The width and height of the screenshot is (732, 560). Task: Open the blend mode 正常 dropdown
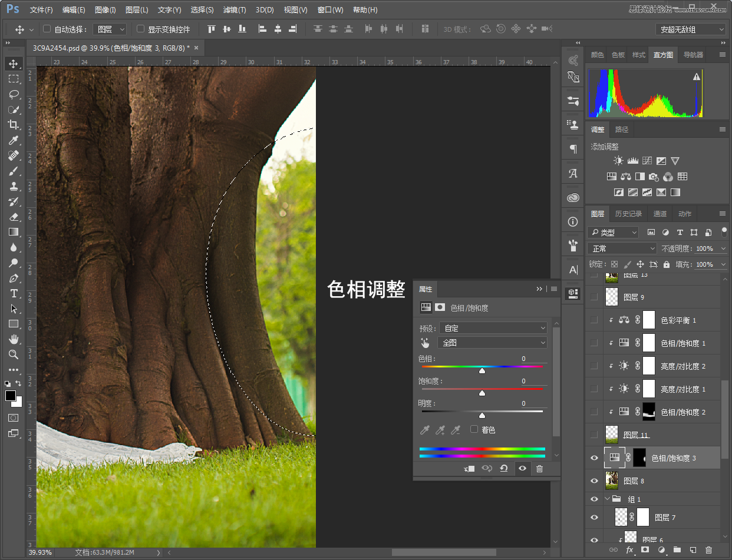pos(622,248)
